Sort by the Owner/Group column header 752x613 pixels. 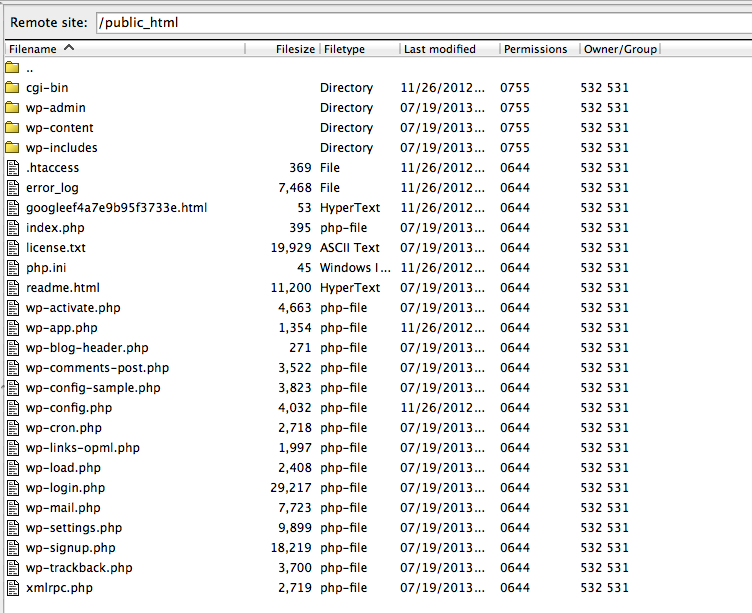coord(620,49)
